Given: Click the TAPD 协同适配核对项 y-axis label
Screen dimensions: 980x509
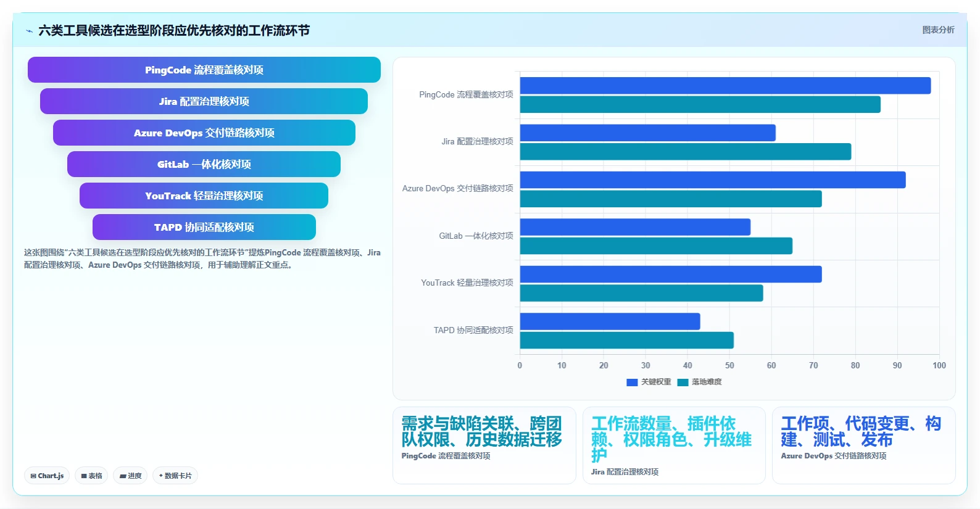Looking at the screenshot, I should pyautogui.click(x=473, y=331).
